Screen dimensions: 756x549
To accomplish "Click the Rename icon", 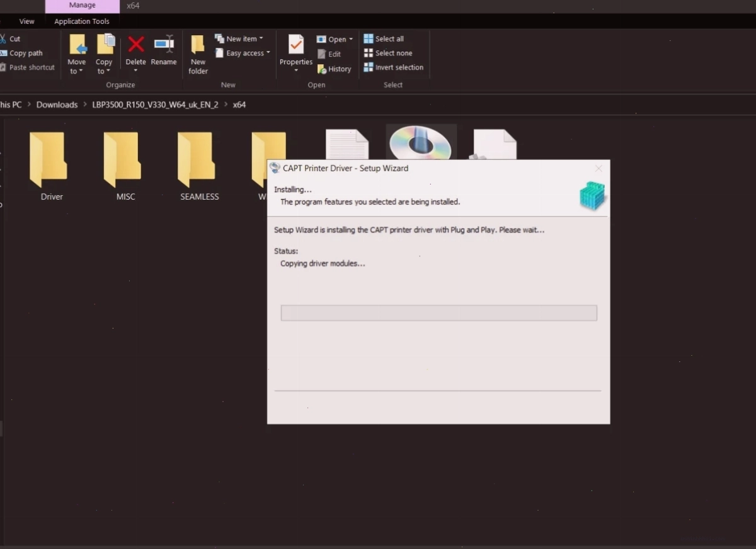I will coord(164,44).
